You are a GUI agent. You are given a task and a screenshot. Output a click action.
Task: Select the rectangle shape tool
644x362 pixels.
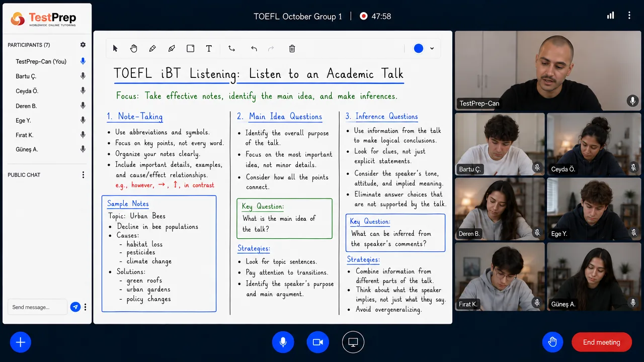click(190, 49)
